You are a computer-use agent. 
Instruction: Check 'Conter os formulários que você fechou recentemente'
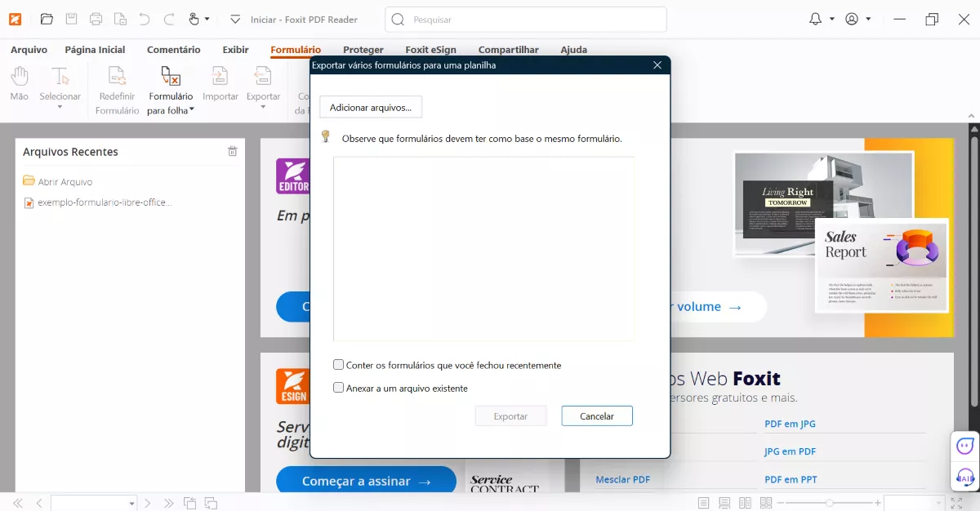click(x=338, y=365)
